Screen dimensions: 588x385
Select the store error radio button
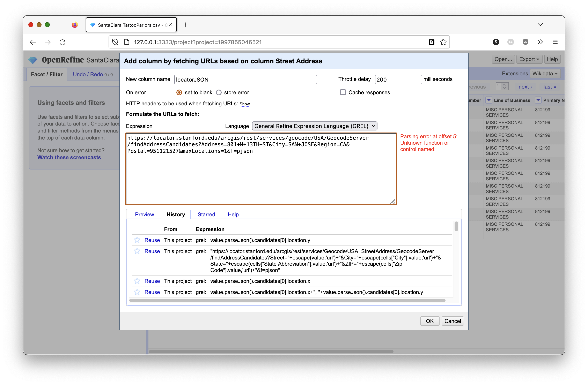tap(219, 93)
